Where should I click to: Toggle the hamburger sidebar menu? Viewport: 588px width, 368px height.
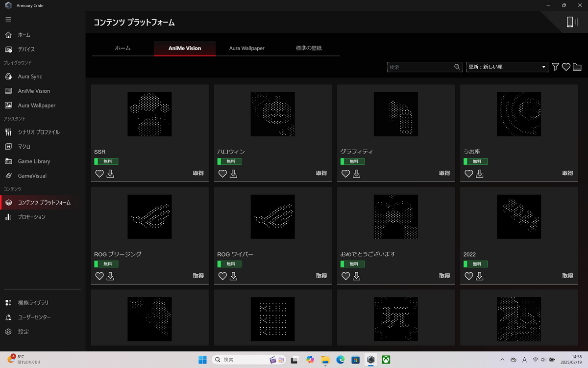pos(8,19)
